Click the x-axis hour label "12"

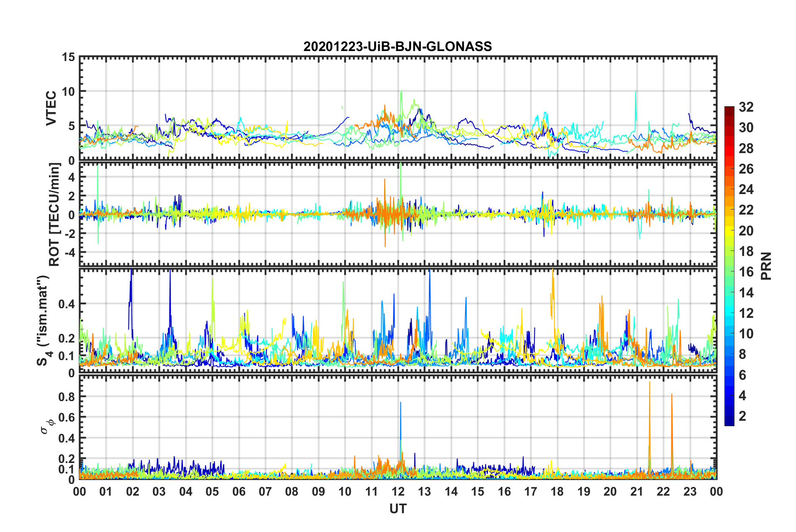coord(398,491)
